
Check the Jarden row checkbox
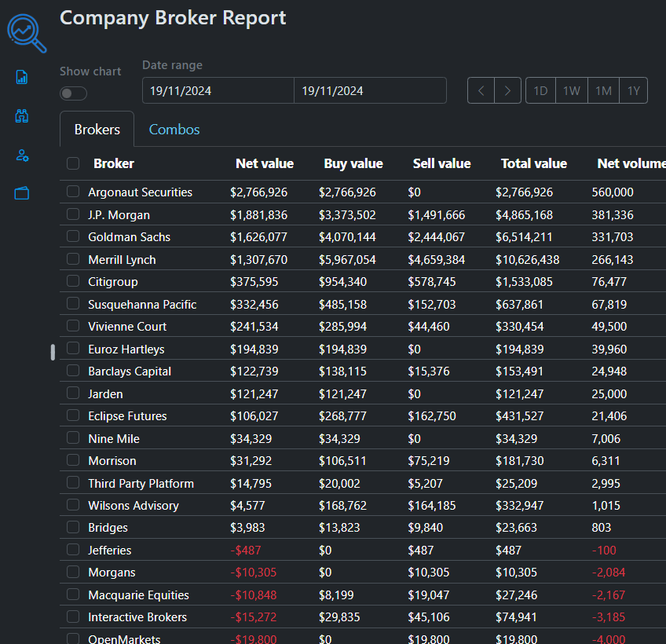pos(73,393)
